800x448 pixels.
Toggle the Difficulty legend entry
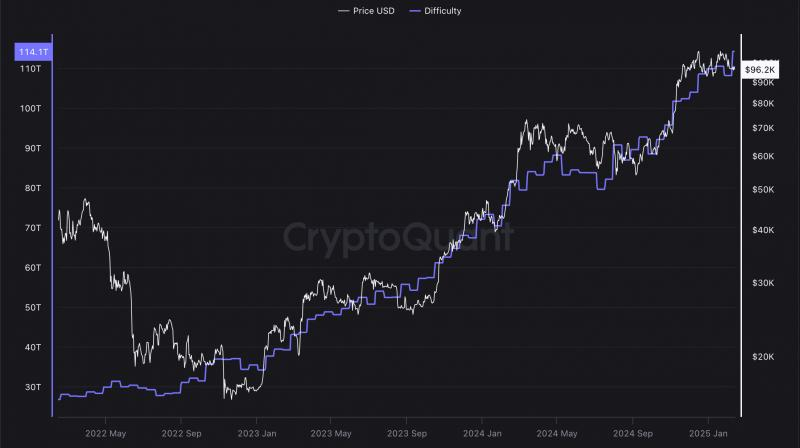tap(435, 11)
